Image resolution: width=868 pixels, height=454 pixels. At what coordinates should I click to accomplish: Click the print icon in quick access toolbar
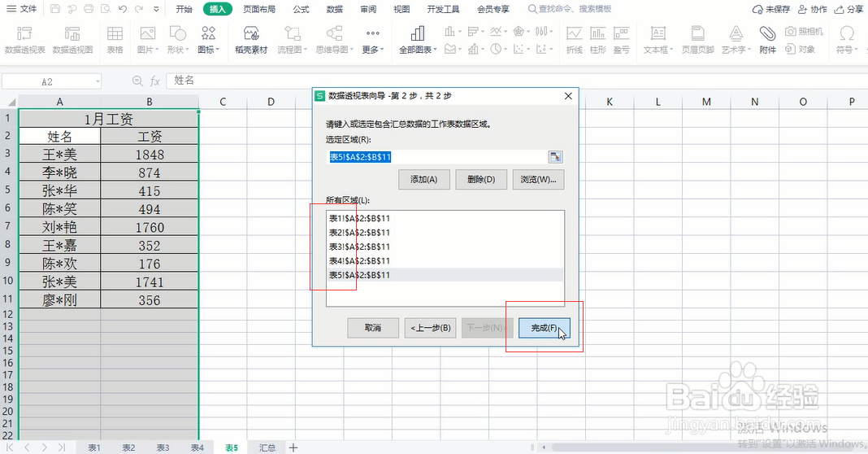pyautogui.click(x=89, y=9)
